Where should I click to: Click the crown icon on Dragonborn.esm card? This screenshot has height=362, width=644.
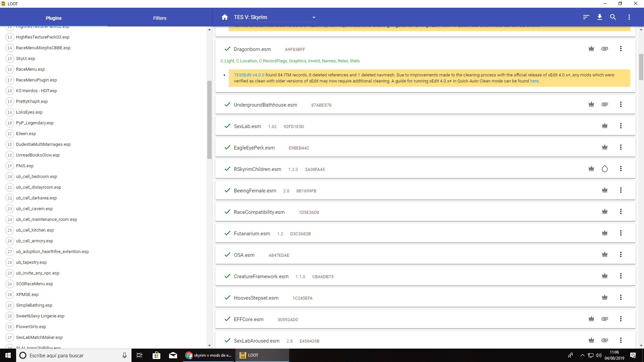click(x=591, y=49)
